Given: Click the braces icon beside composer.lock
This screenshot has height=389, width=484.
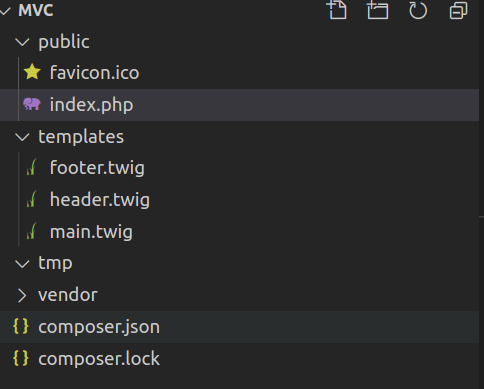Looking at the screenshot, I should click(21, 358).
